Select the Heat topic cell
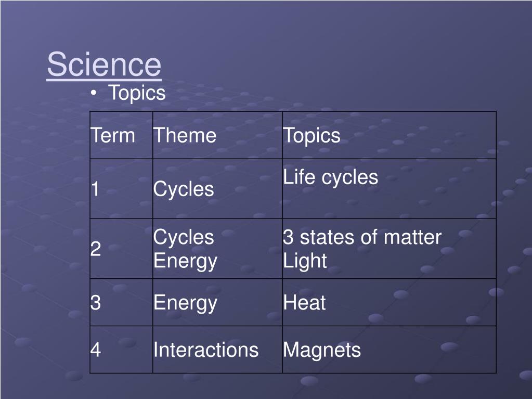This screenshot has height=399, width=532. [x=390, y=302]
